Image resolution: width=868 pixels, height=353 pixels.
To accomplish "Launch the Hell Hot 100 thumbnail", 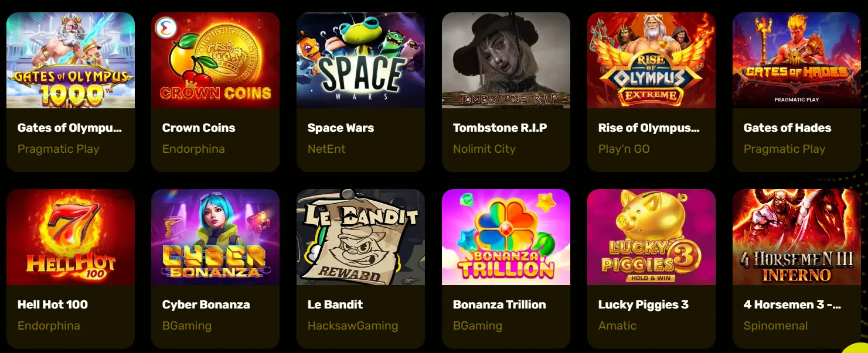I will (70, 237).
